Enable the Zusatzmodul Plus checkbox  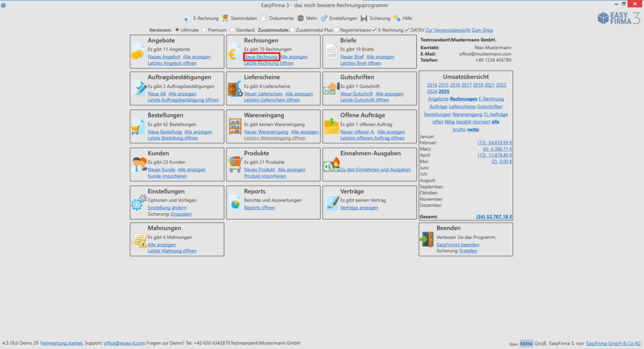click(292, 30)
